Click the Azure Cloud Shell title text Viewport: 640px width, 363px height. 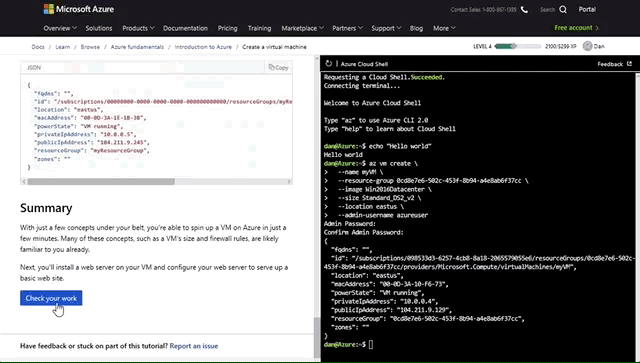[364, 64]
